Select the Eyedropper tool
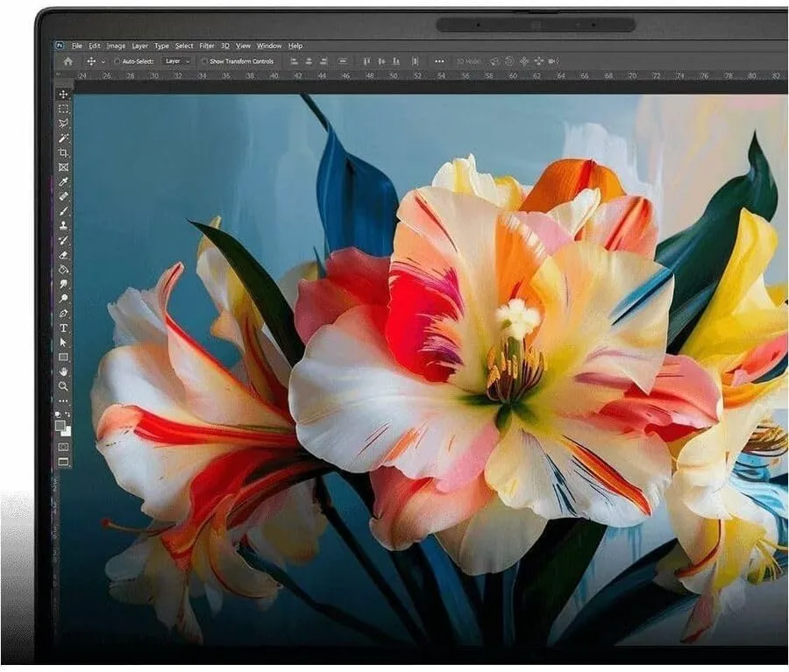The image size is (789, 672). pyautogui.click(x=63, y=181)
